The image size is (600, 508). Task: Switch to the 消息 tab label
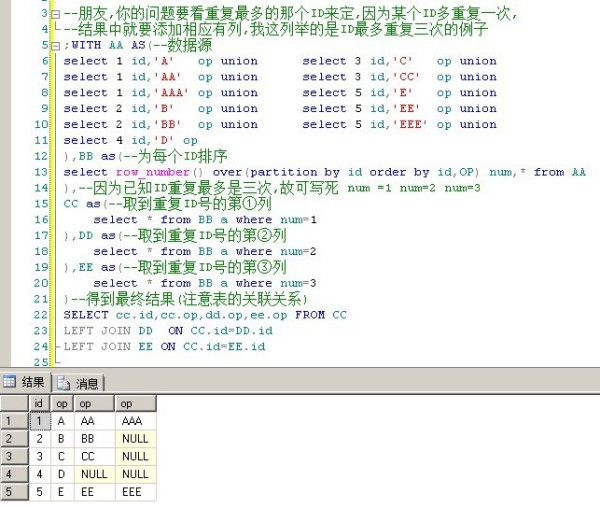(x=87, y=383)
